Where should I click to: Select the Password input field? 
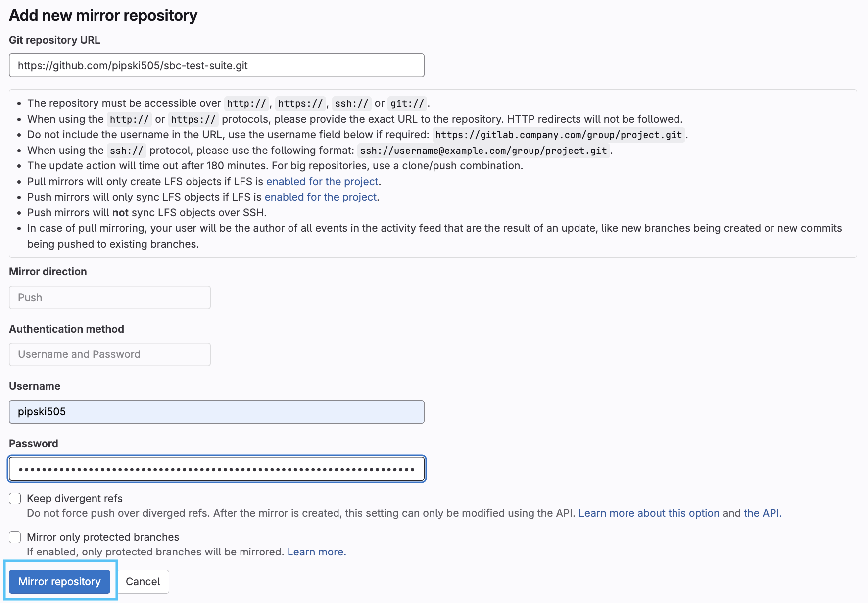(x=217, y=469)
